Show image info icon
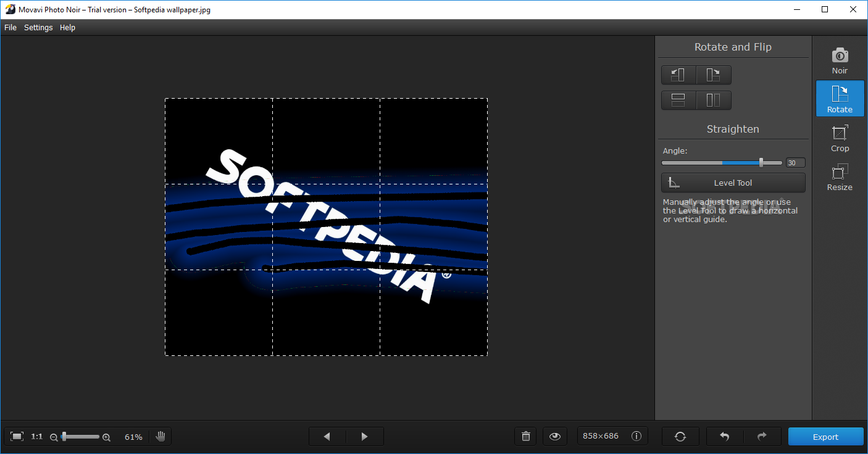This screenshot has width=868, height=454. (x=636, y=436)
